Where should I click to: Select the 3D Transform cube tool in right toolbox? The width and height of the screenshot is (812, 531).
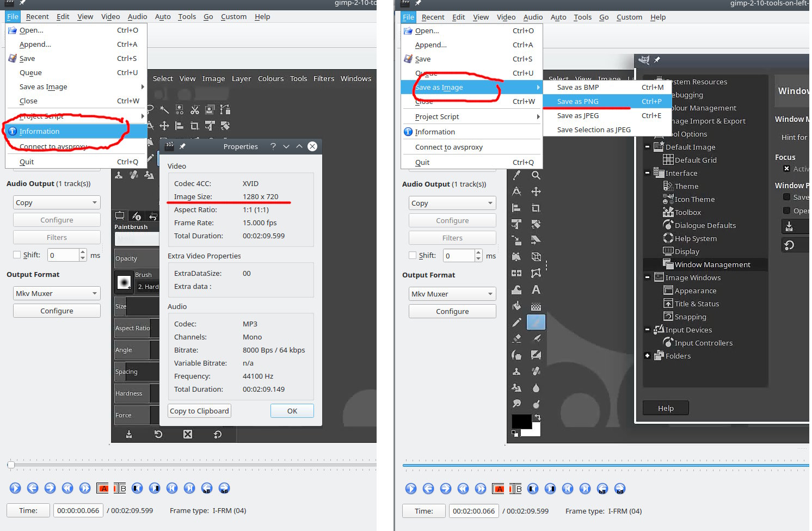(x=536, y=257)
